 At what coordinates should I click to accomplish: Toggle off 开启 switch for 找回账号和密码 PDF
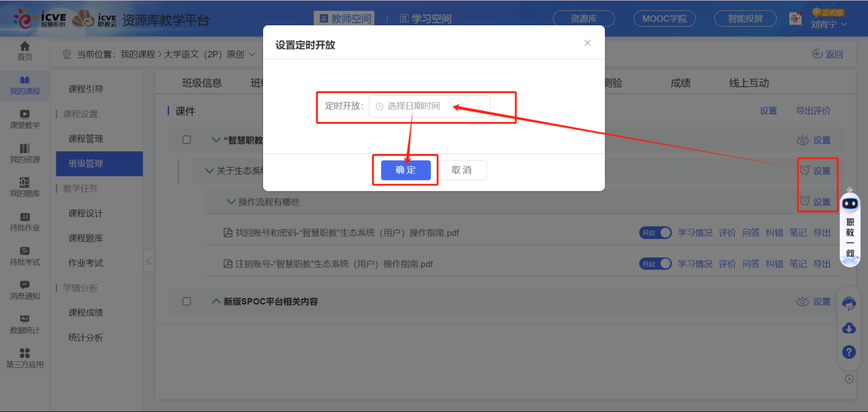(x=655, y=232)
